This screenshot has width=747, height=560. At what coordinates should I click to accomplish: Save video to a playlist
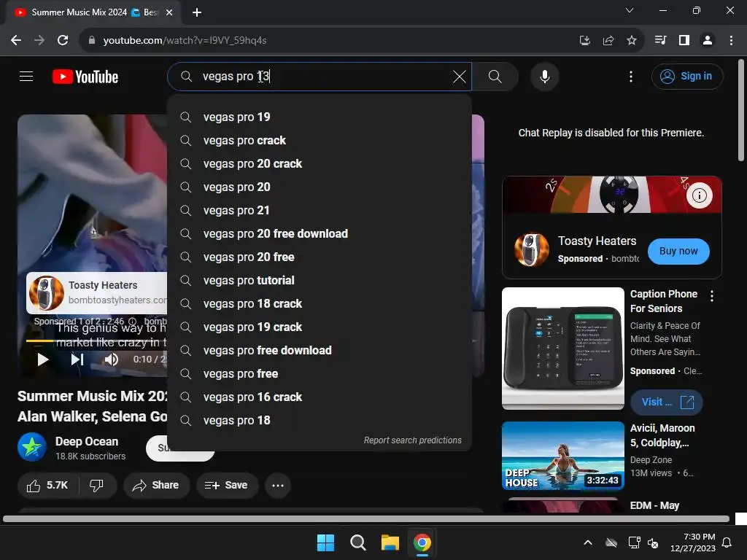pos(227,486)
